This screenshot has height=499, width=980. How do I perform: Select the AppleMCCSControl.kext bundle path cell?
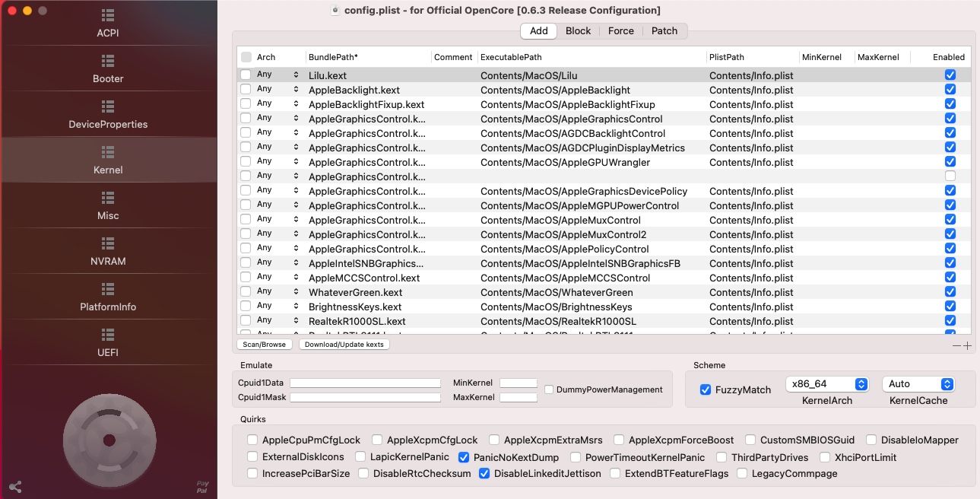pyautogui.click(x=364, y=278)
